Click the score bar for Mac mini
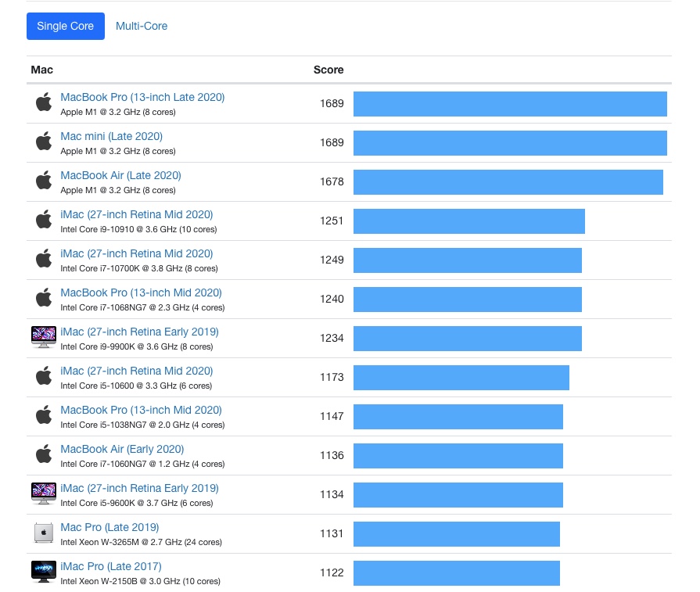This screenshot has width=700, height=592. click(510, 143)
